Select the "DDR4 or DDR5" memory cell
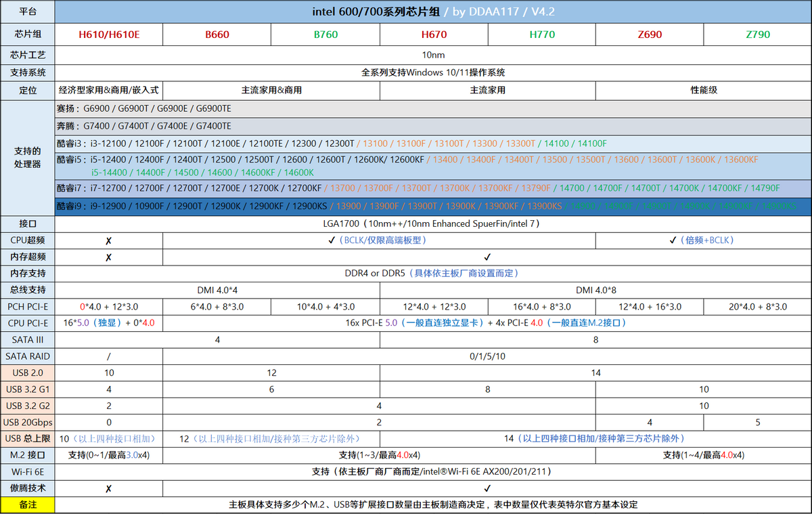The height and width of the screenshot is (514, 812). pos(433,274)
